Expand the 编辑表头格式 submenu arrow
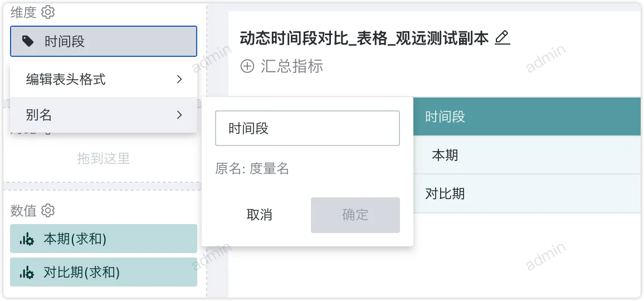 179,80
